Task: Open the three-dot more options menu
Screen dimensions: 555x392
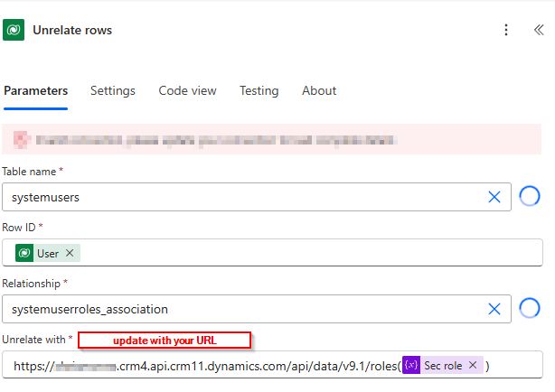Action: (x=506, y=30)
